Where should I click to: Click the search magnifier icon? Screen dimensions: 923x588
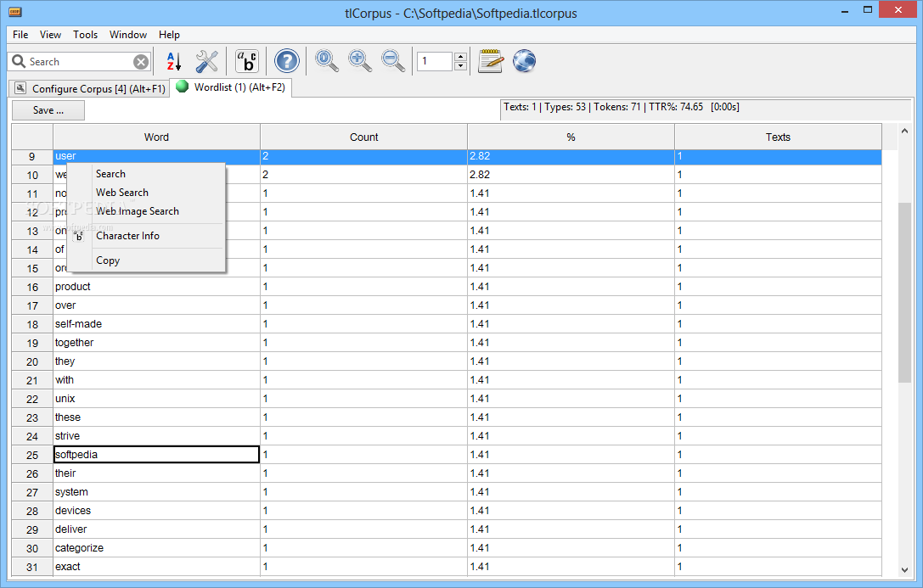[19, 61]
